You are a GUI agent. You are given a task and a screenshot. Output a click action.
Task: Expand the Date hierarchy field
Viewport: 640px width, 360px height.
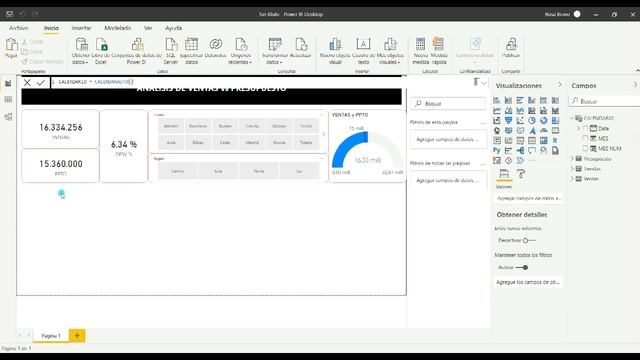(578, 129)
